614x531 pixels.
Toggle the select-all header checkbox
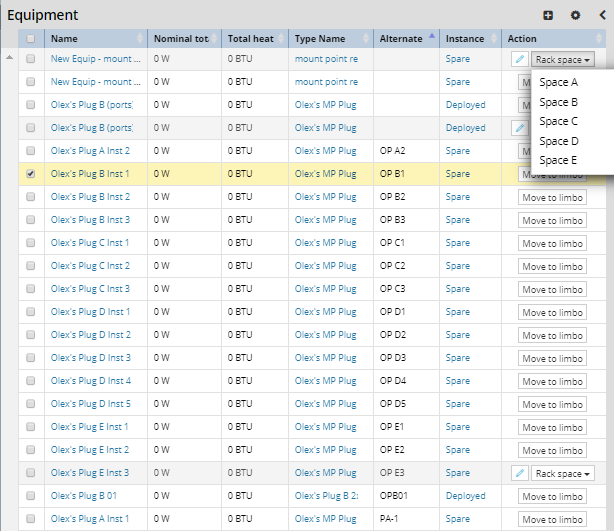point(31,38)
